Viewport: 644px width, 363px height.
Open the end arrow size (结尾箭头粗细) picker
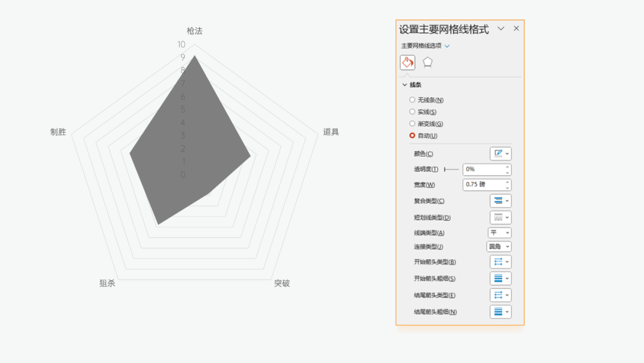[500, 312]
